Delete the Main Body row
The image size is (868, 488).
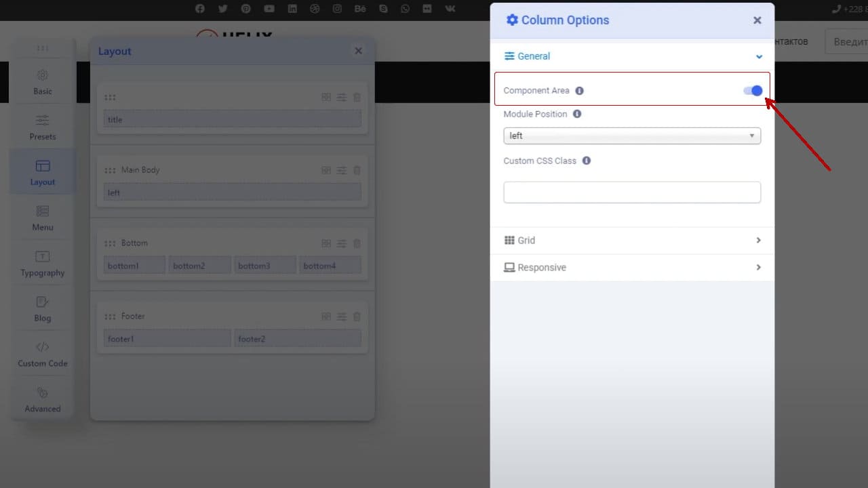pos(357,170)
